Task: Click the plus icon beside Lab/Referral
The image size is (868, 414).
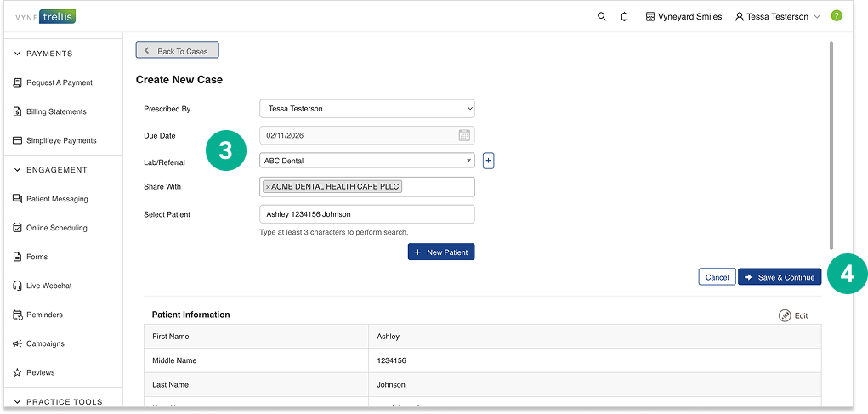Action: 488,161
